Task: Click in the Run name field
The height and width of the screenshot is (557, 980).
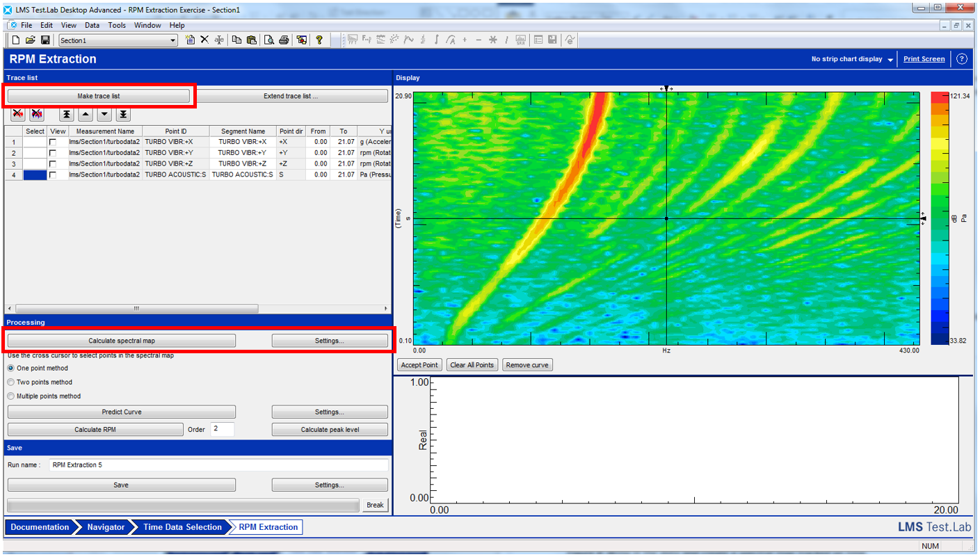Action: pyautogui.click(x=218, y=465)
